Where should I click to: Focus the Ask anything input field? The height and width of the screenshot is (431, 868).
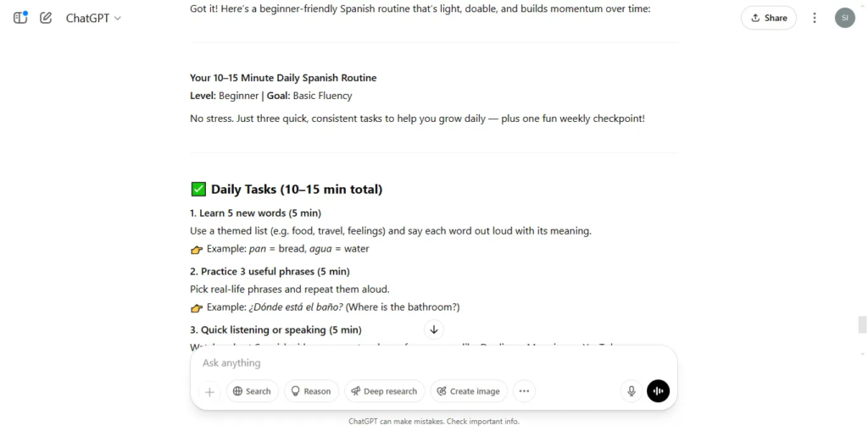click(x=433, y=363)
